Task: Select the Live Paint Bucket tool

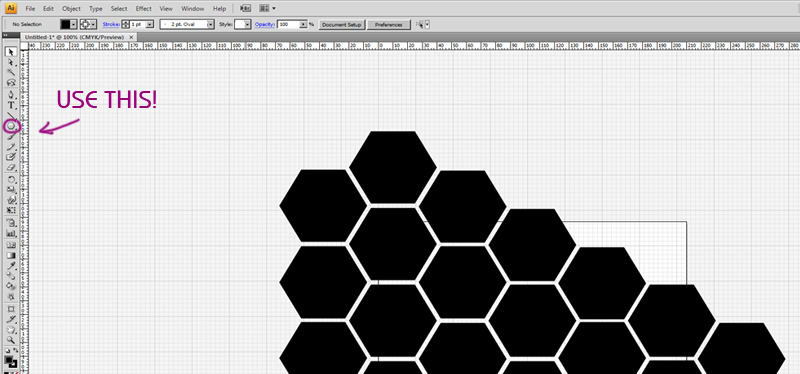Action: 11,286
